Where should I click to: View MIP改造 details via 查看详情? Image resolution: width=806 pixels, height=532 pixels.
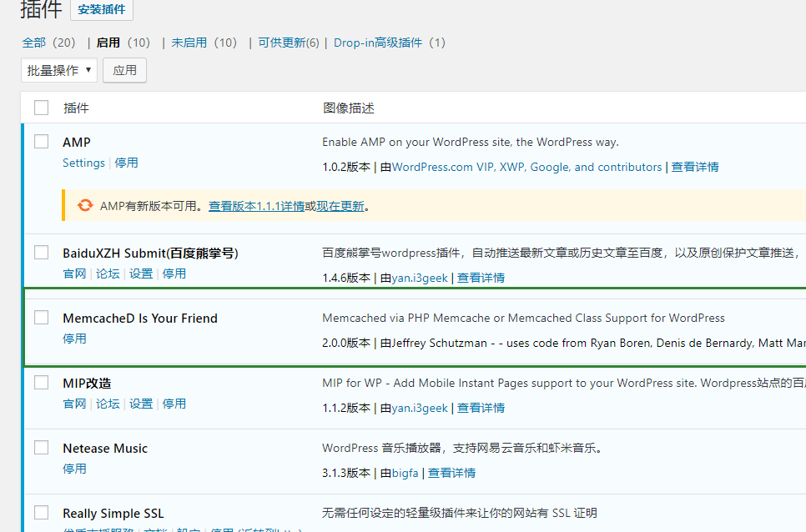click(481, 408)
